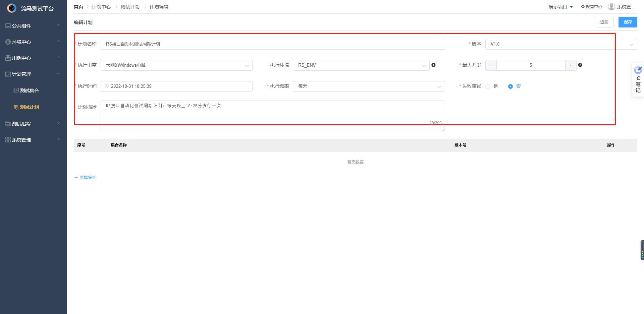Open the 执行引擎 dropdown
This screenshot has height=314, width=644.
pyautogui.click(x=176, y=65)
